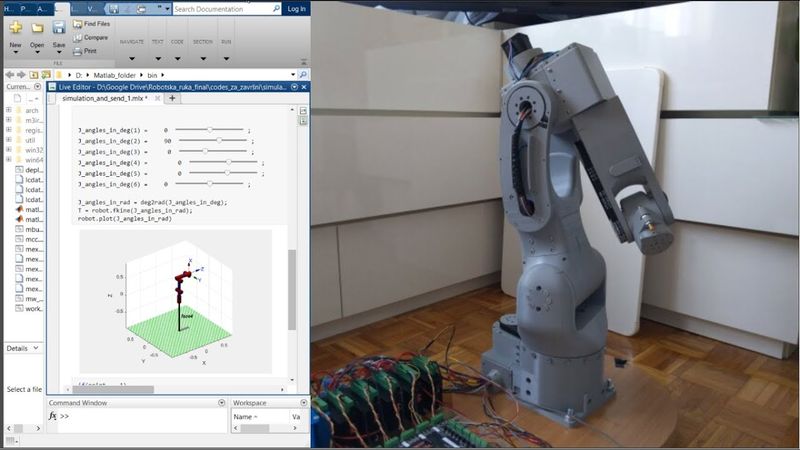The height and width of the screenshot is (450, 800).
Task: Expand the win32 folder
Action: click(x=9, y=149)
